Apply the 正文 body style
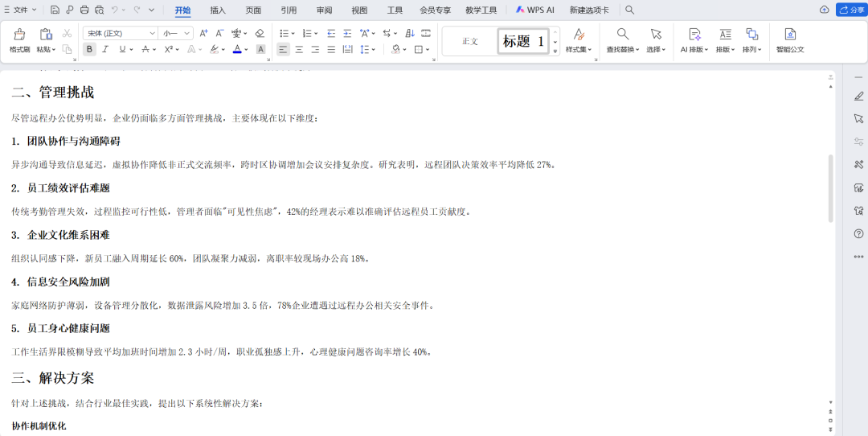Screen dimensions: 868x436 pos(470,41)
